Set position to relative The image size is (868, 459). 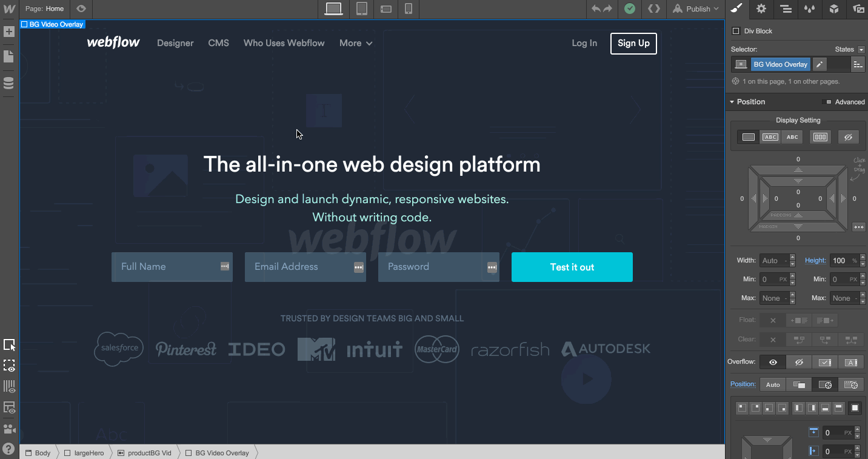[x=799, y=384]
